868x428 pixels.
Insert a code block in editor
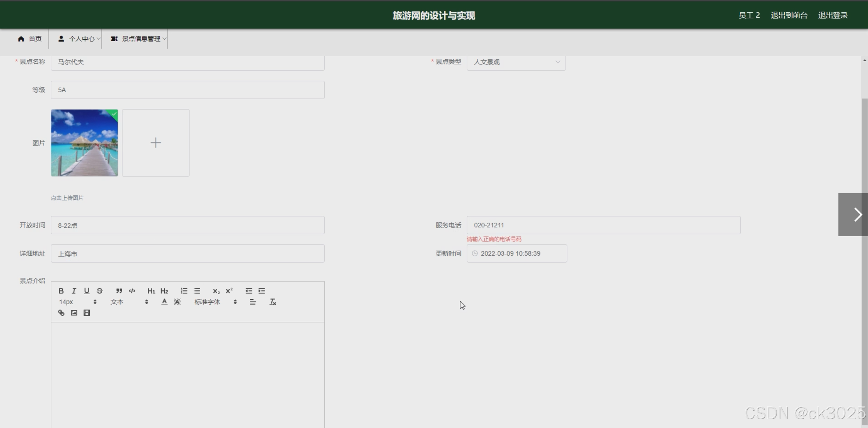[132, 291]
